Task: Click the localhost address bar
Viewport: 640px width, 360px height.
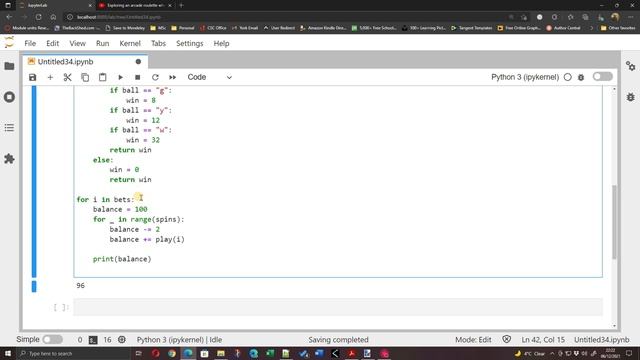Action: pos(286,17)
